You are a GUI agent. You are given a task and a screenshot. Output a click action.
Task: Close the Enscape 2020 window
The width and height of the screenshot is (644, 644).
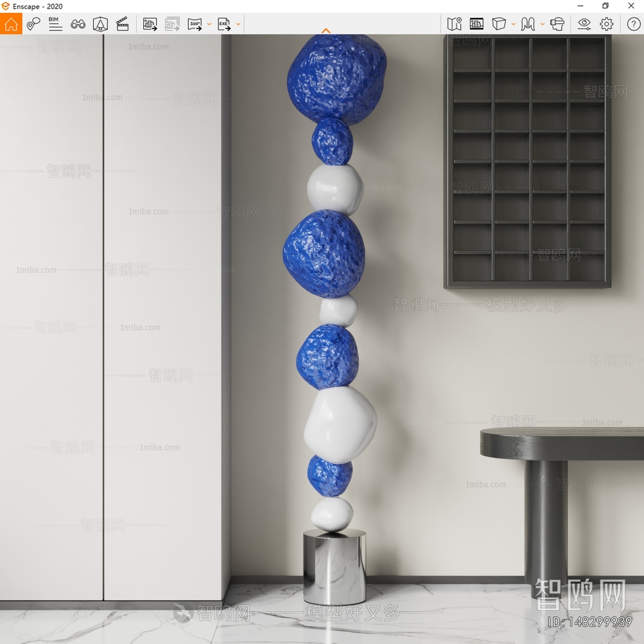click(631, 6)
